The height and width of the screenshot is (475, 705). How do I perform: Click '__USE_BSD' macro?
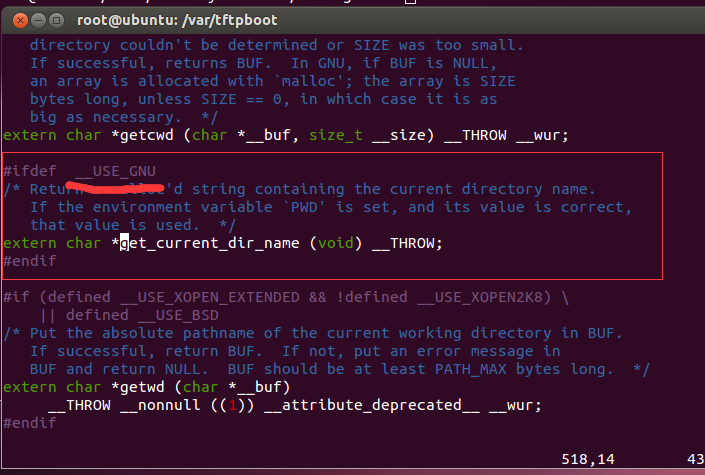click(x=178, y=315)
